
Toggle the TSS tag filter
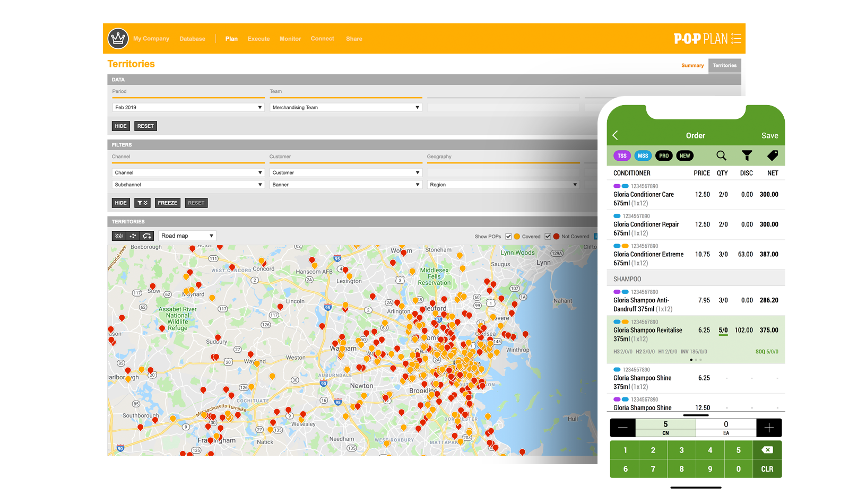[622, 155]
